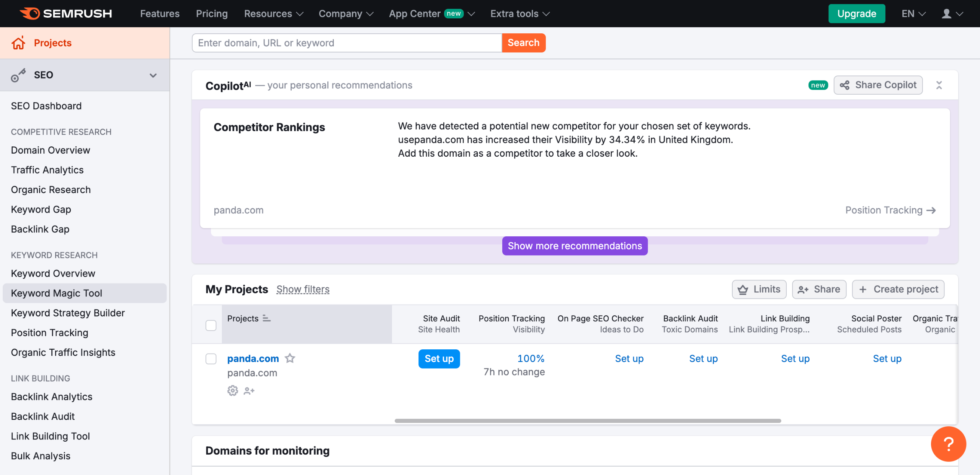Open settings gear for panda.com project
This screenshot has width=980, height=475.
point(232,391)
